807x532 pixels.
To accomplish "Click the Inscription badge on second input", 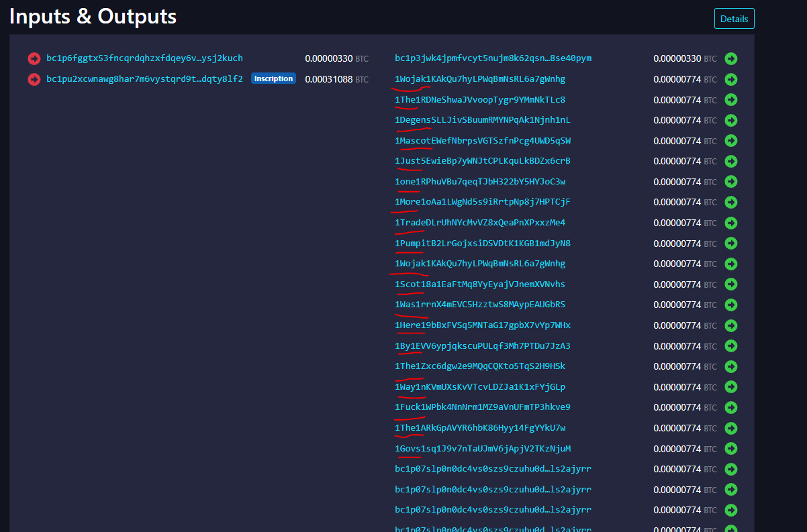I will point(273,79).
